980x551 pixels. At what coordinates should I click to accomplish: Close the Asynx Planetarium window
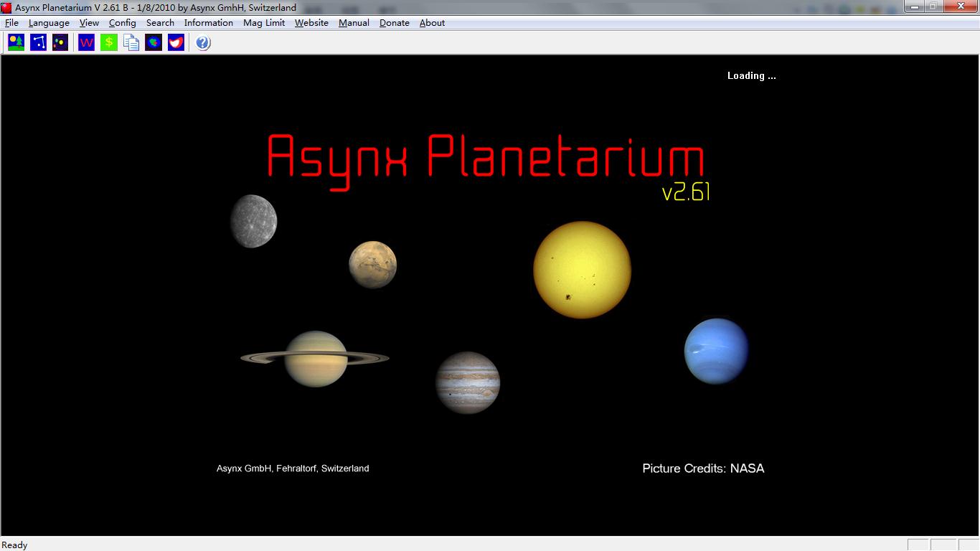(961, 6)
